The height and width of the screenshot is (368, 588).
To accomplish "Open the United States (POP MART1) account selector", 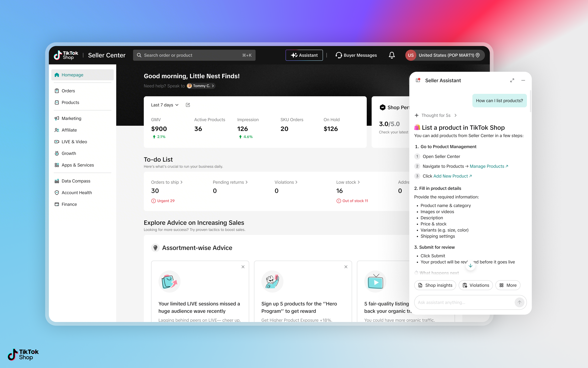I will pyautogui.click(x=445, y=55).
